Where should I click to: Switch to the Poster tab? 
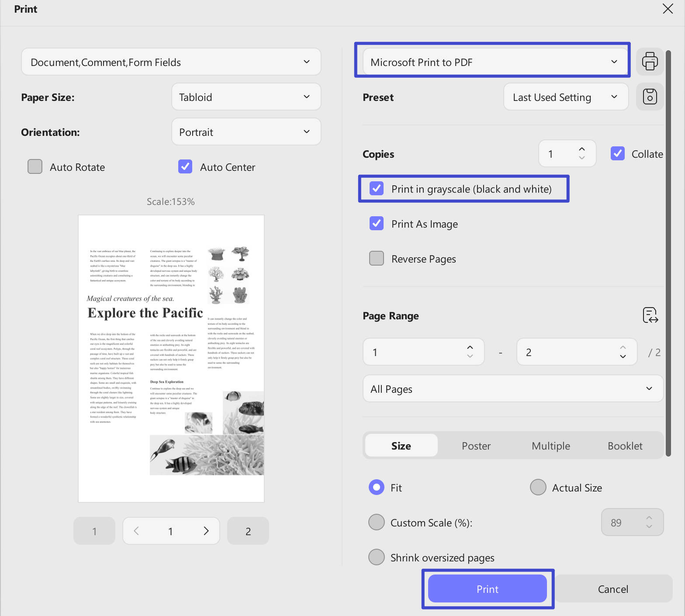(x=476, y=445)
